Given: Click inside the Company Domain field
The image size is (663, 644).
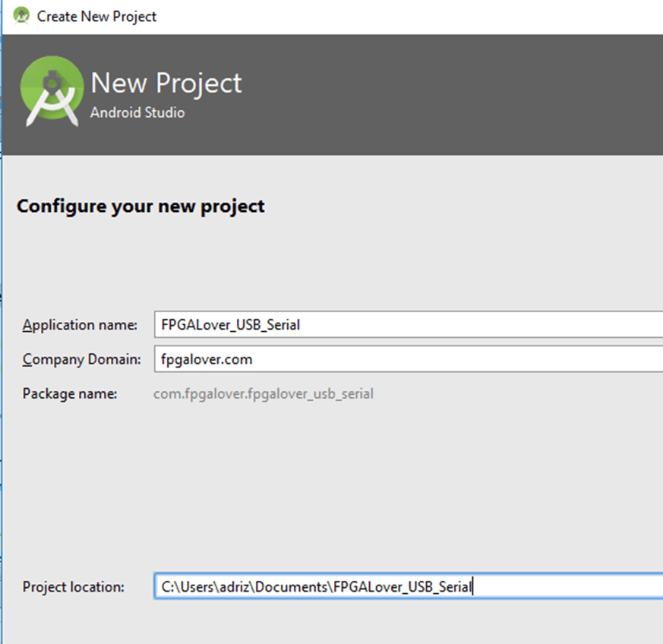Looking at the screenshot, I should point(342,358).
